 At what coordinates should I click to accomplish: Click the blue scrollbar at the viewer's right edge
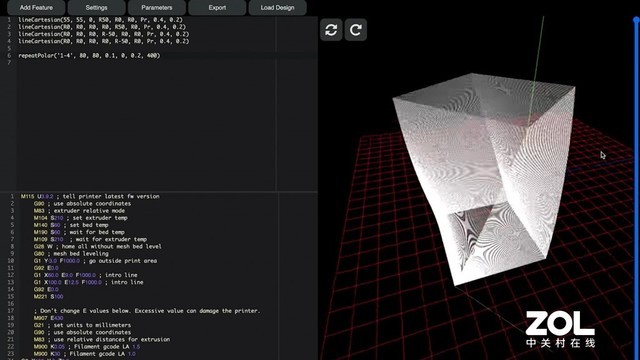coord(636,188)
